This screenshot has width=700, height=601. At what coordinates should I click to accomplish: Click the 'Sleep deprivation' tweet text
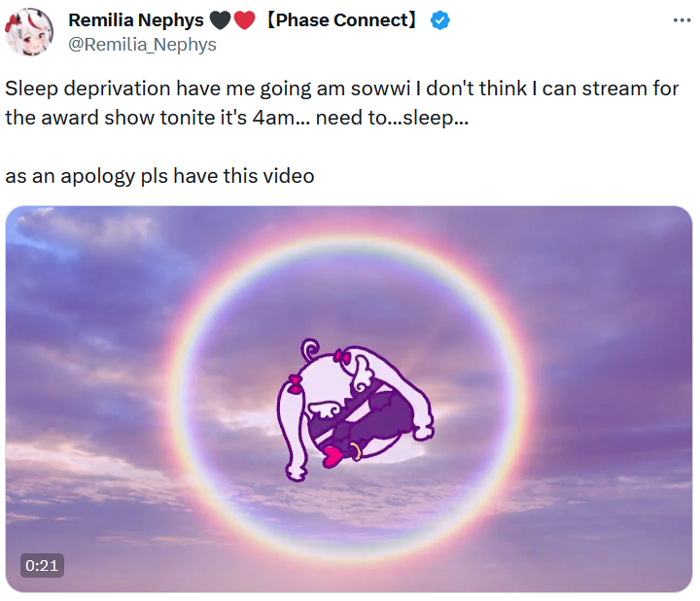pos(87,88)
